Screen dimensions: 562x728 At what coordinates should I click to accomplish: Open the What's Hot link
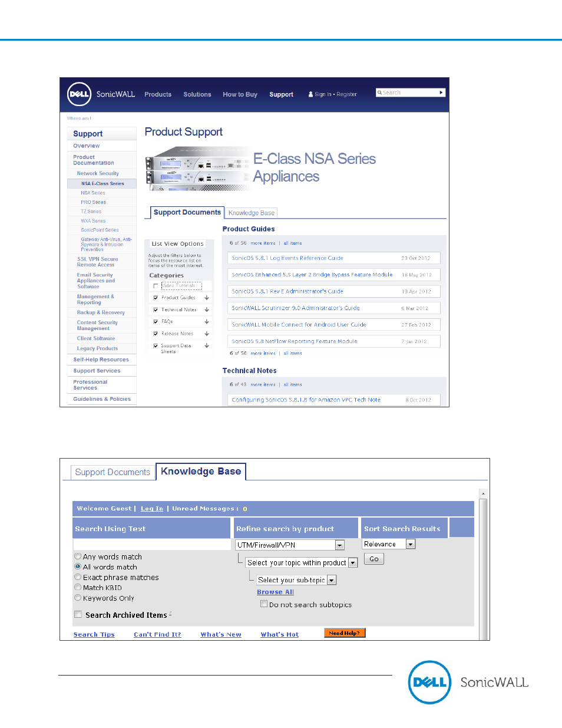click(x=280, y=634)
